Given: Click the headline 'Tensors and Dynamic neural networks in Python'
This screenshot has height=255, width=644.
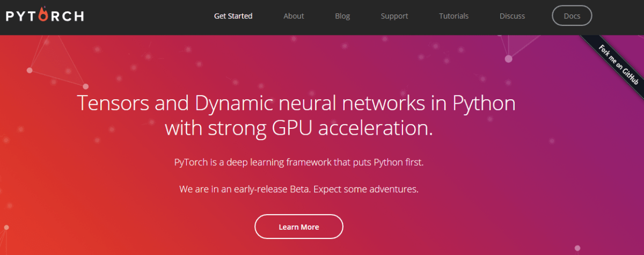Looking at the screenshot, I should 296,104.
